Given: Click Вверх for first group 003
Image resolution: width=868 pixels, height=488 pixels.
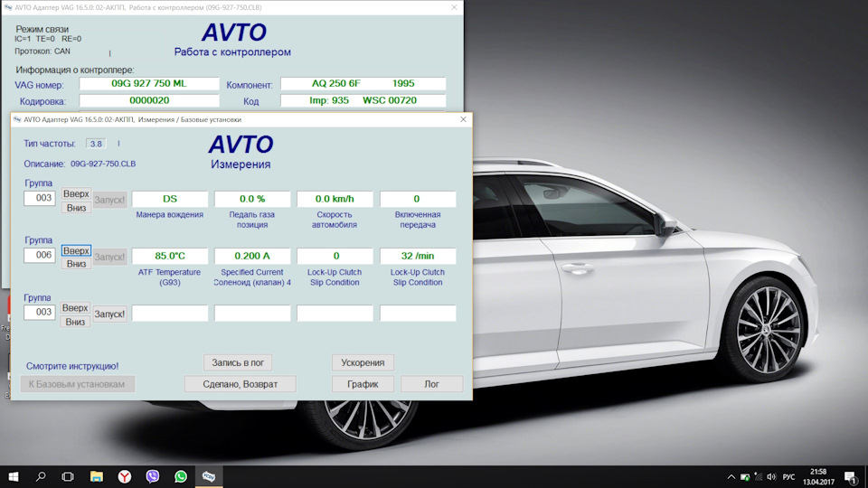Looking at the screenshot, I should tap(76, 193).
